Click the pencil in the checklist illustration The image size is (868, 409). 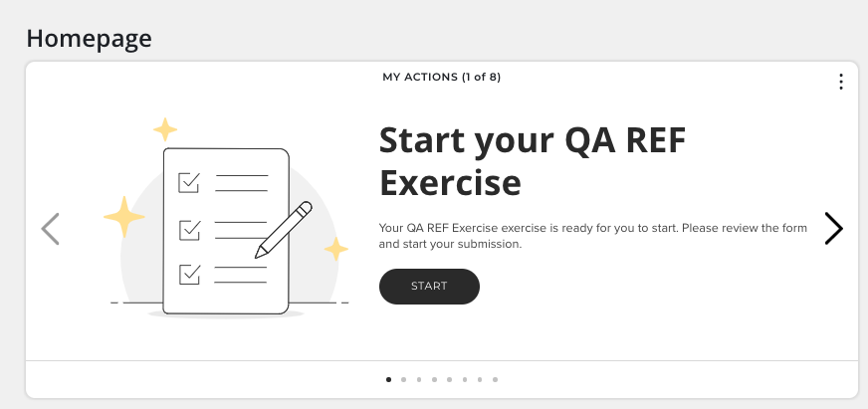point(284,229)
